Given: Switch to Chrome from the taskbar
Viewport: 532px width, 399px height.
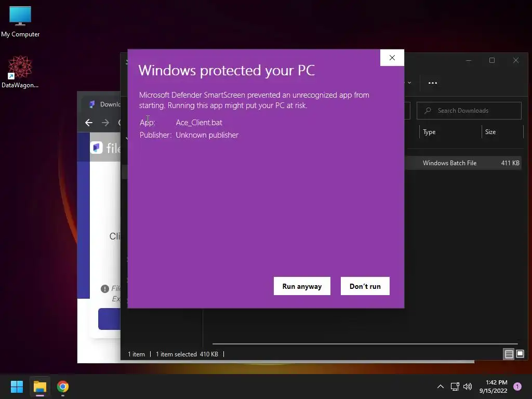Looking at the screenshot, I should pyautogui.click(x=62, y=387).
